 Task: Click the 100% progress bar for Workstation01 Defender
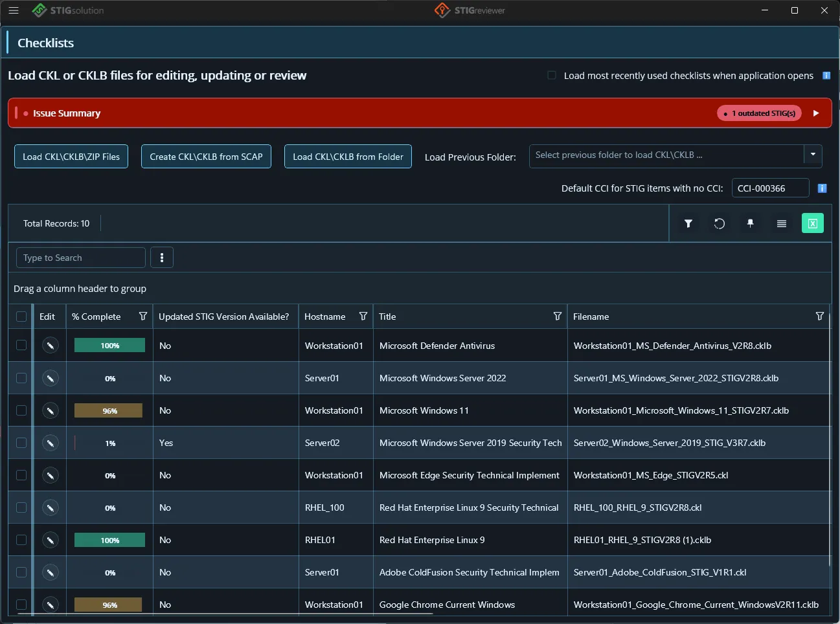pos(110,346)
